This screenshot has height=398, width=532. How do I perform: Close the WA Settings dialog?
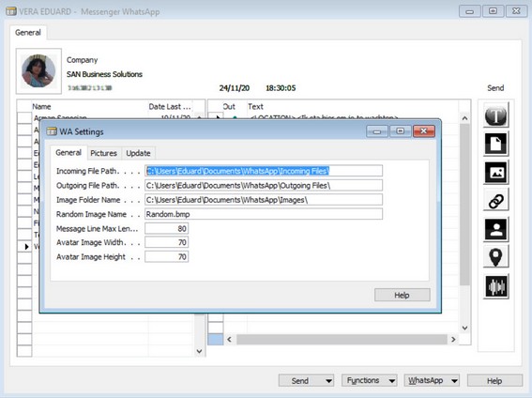tap(424, 131)
